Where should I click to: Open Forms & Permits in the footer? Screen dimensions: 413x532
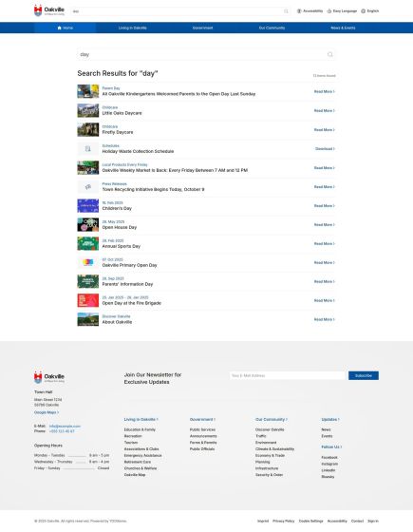(203, 443)
